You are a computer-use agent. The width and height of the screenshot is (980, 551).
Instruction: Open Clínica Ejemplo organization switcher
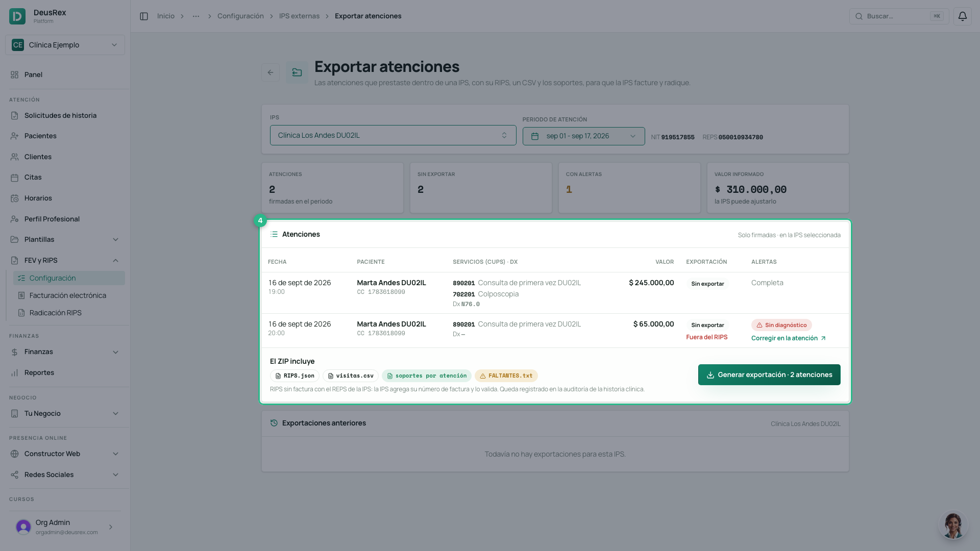[65, 45]
